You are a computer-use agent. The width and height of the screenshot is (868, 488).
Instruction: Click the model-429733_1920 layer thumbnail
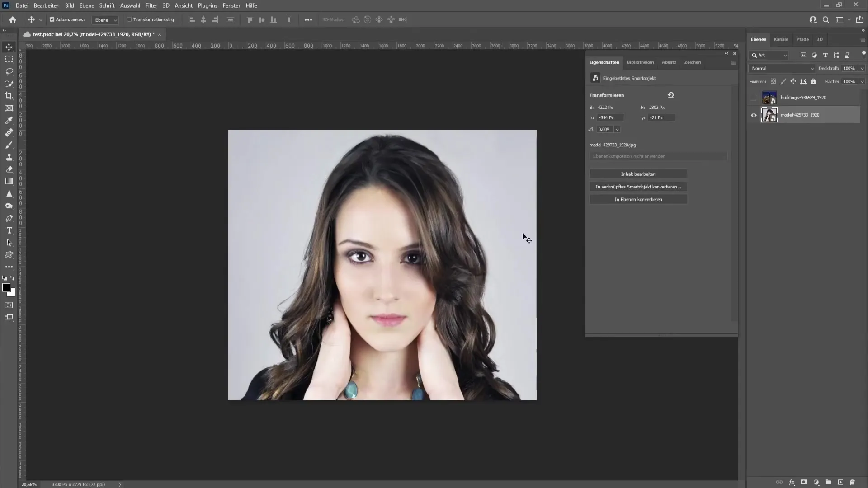(x=769, y=114)
